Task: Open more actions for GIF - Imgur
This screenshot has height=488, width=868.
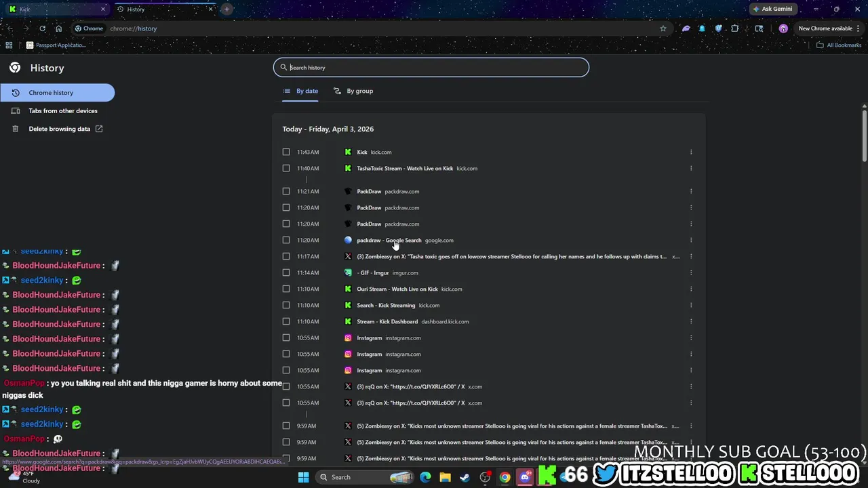Action: pyautogui.click(x=691, y=272)
